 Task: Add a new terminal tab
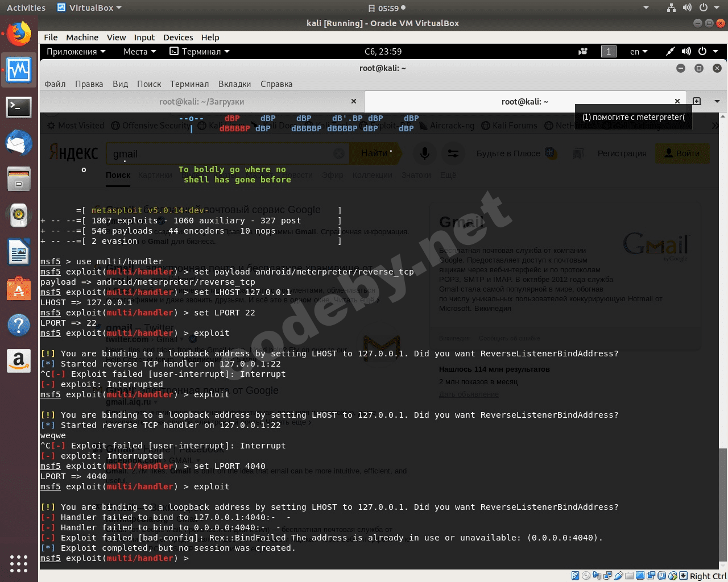click(697, 101)
